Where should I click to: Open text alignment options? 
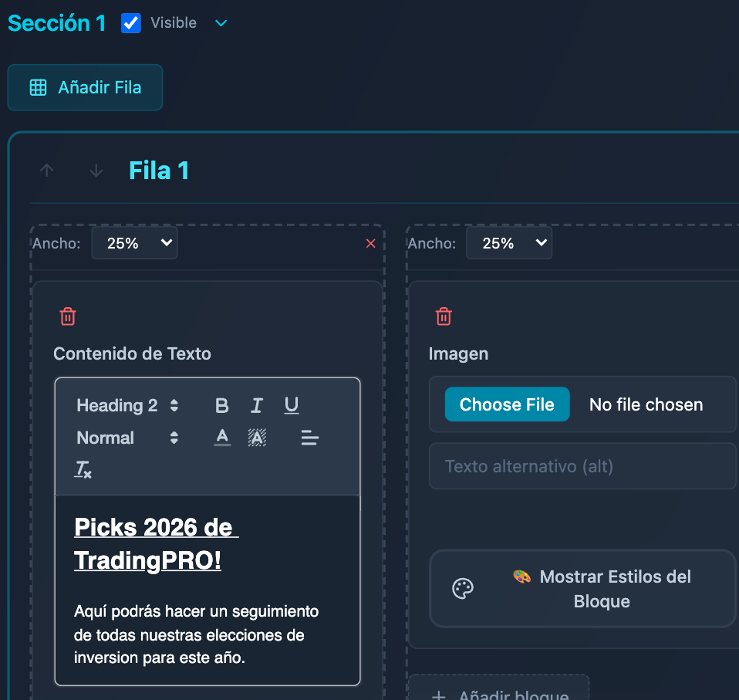coord(310,438)
